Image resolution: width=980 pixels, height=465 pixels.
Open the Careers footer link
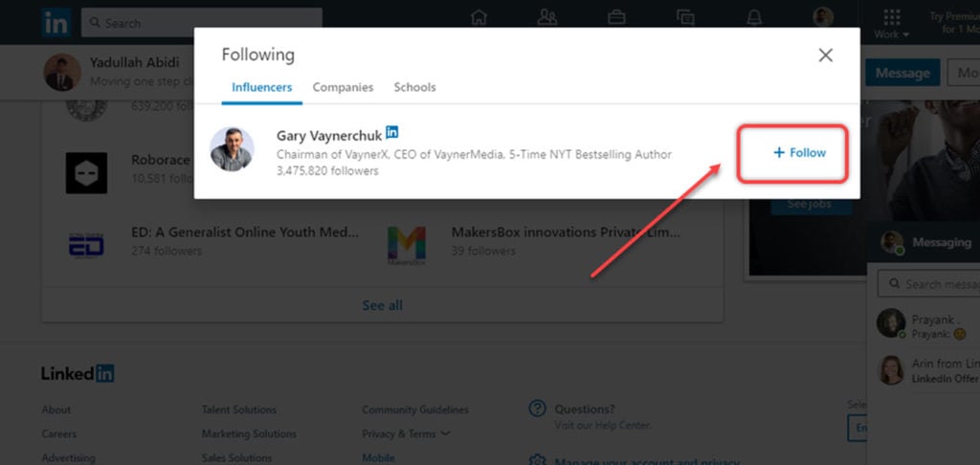[x=58, y=433]
